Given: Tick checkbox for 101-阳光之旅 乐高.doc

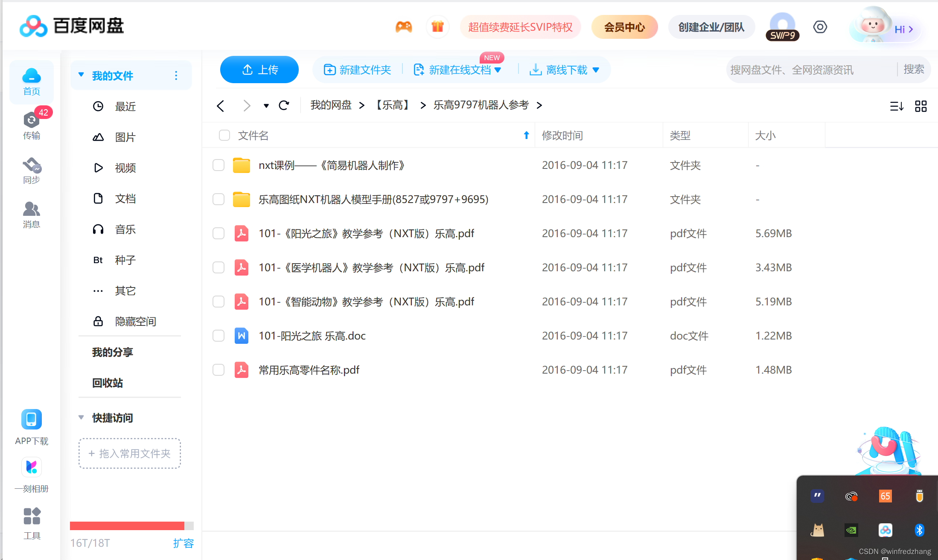Looking at the screenshot, I should coord(218,336).
